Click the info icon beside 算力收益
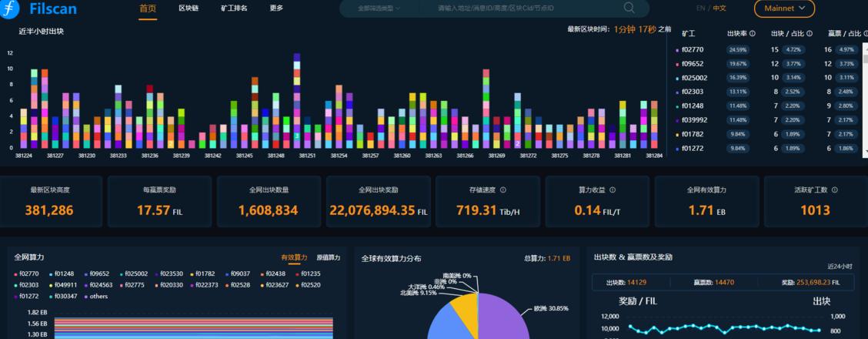Image resolution: width=868 pixels, height=339 pixels. [x=613, y=190]
